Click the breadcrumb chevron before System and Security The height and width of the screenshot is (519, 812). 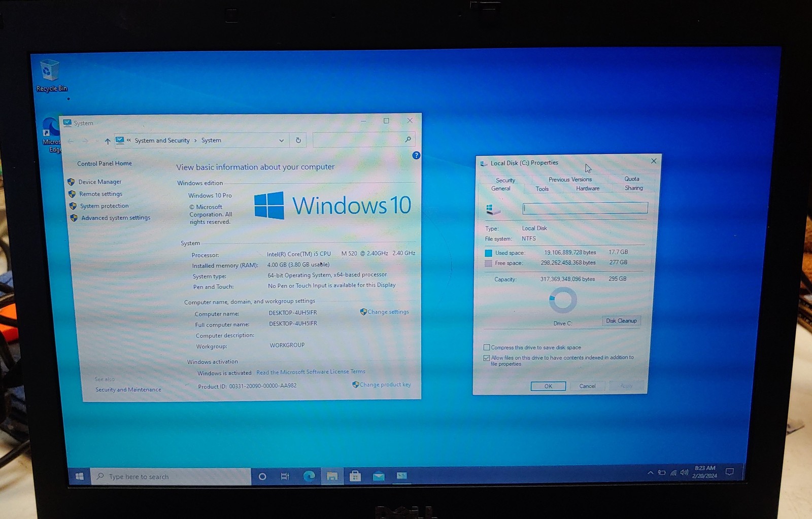click(x=129, y=141)
